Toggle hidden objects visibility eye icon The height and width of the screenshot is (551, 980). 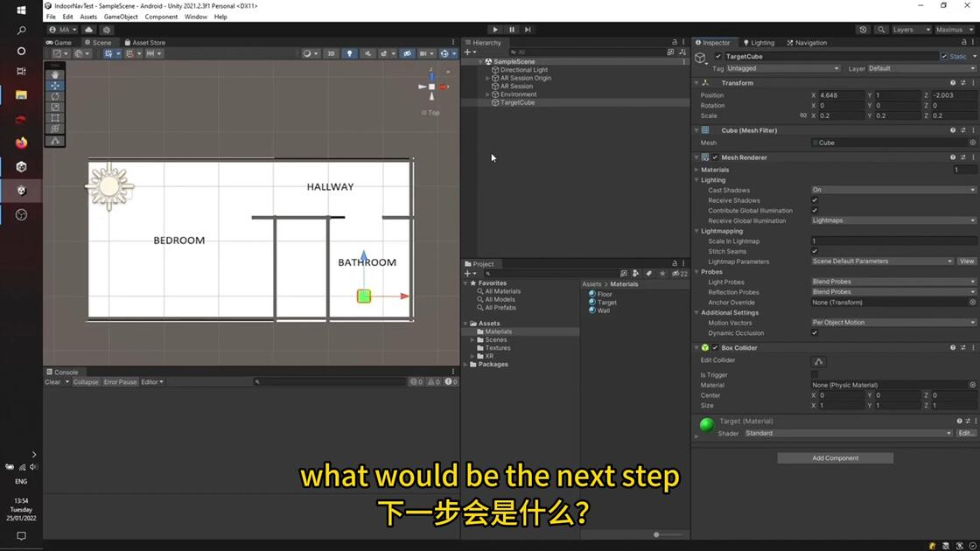[407, 53]
